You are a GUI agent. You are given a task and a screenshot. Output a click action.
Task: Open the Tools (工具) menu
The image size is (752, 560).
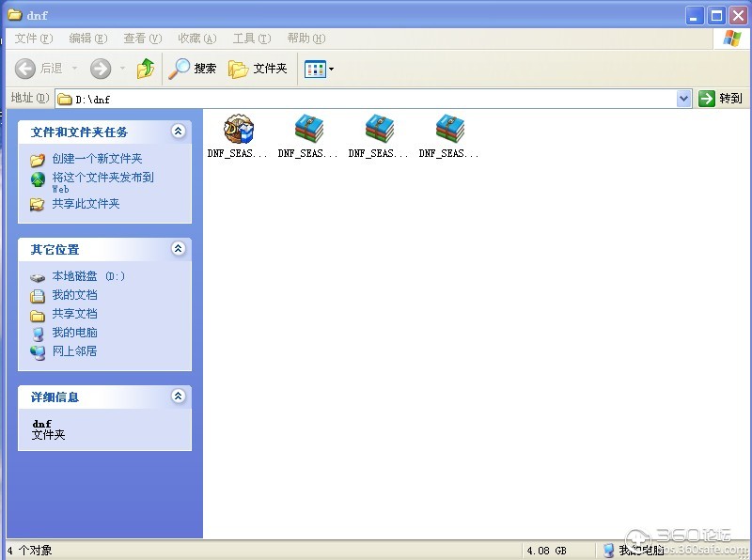click(252, 39)
